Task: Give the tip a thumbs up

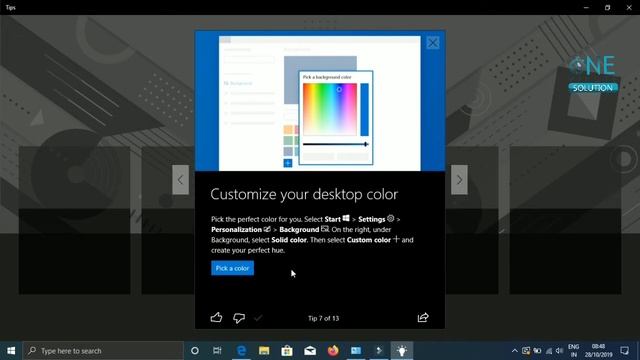Action: (216, 318)
